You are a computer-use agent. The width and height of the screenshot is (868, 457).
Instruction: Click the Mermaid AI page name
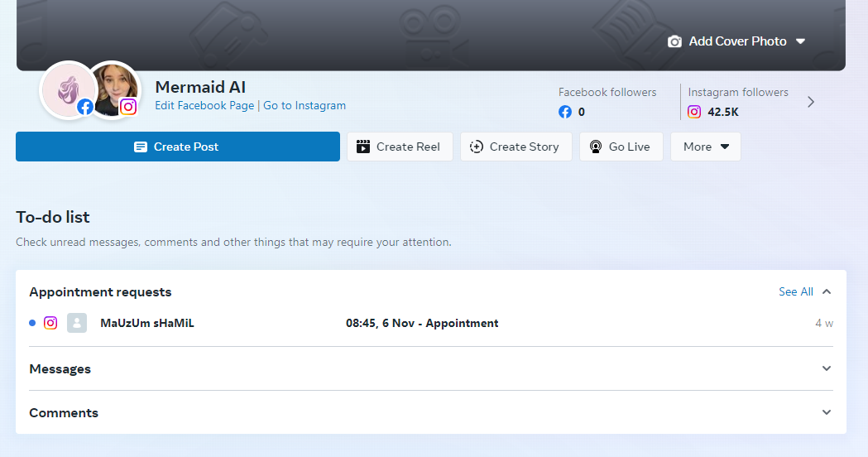click(200, 87)
